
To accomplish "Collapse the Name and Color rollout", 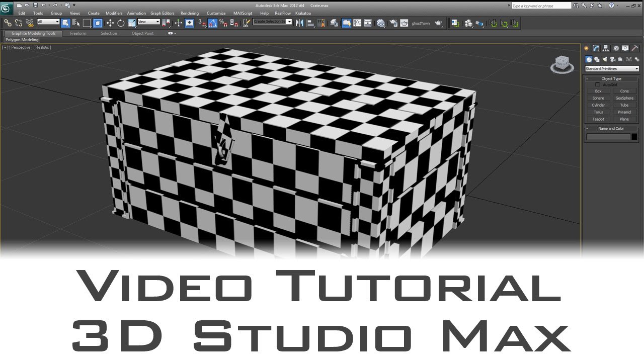I will click(611, 129).
